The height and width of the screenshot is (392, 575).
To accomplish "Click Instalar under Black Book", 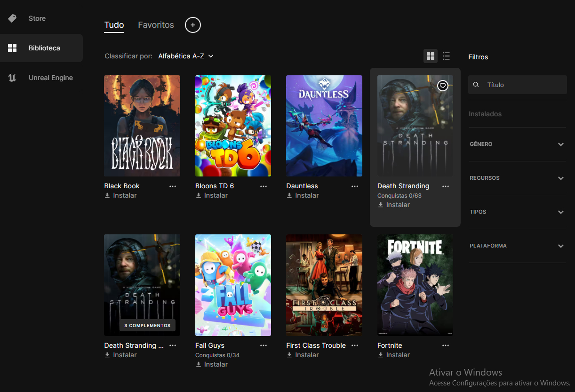I will click(120, 195).
